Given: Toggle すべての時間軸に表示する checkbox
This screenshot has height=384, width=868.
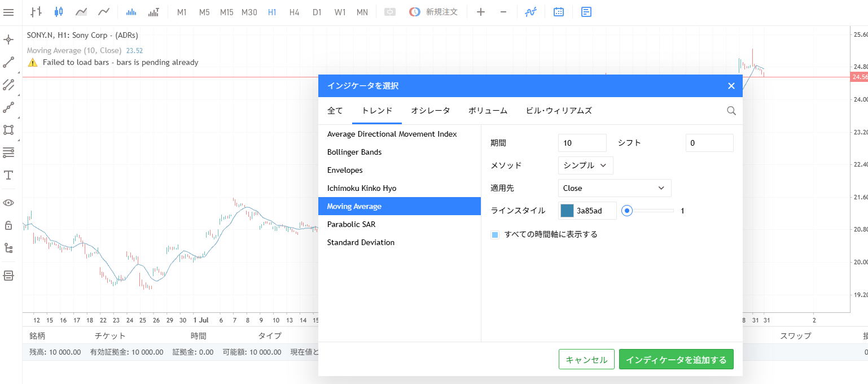Looking at the screenshot, I should click(x=495, y=235).
